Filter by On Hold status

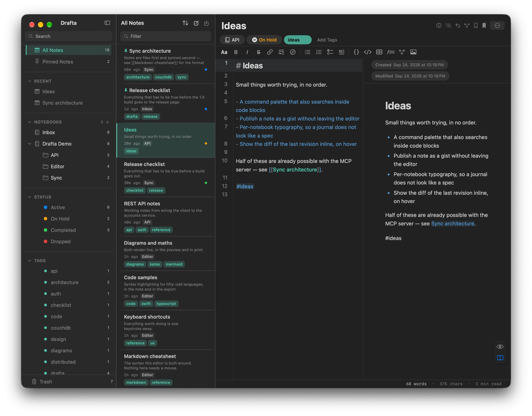click(69, 219)
